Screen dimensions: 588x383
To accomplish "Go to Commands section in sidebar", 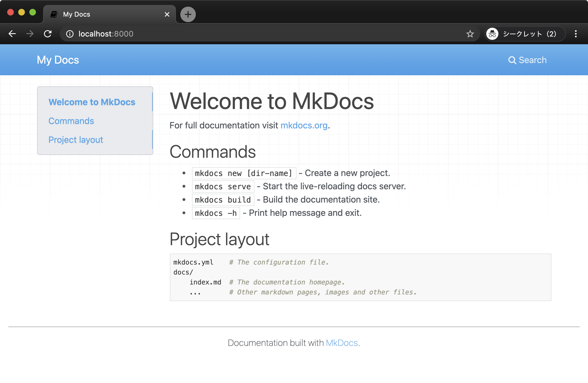I will pyautogui.click(x=71, y=121).
